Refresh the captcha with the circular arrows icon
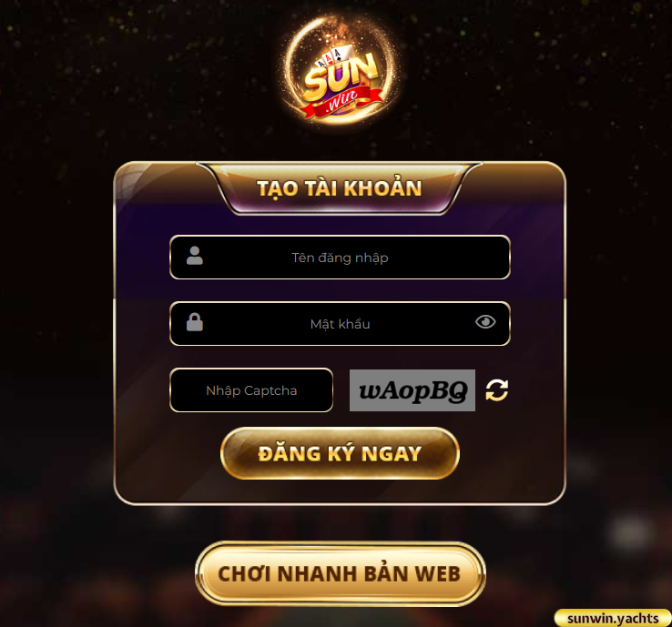672x627 pixels. coord(496,390)
